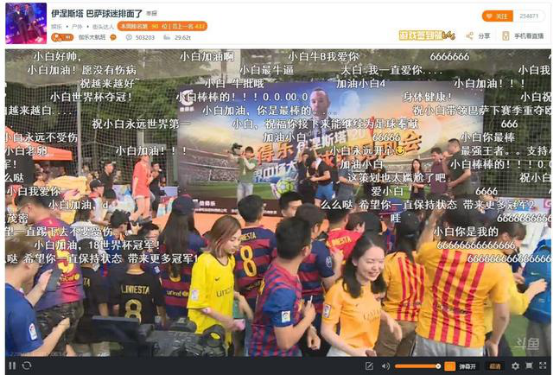
Task: Pause the live stream video
Action: click(12, 366)
